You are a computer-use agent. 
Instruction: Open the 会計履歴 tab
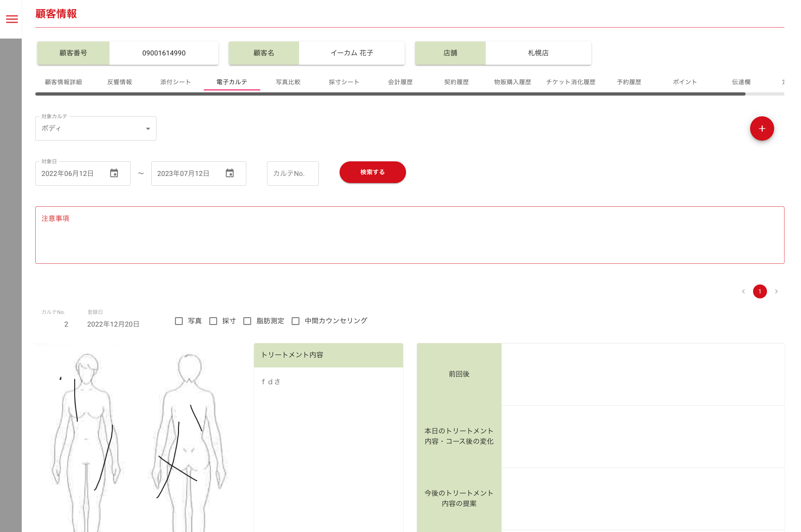tap(400, 82)
